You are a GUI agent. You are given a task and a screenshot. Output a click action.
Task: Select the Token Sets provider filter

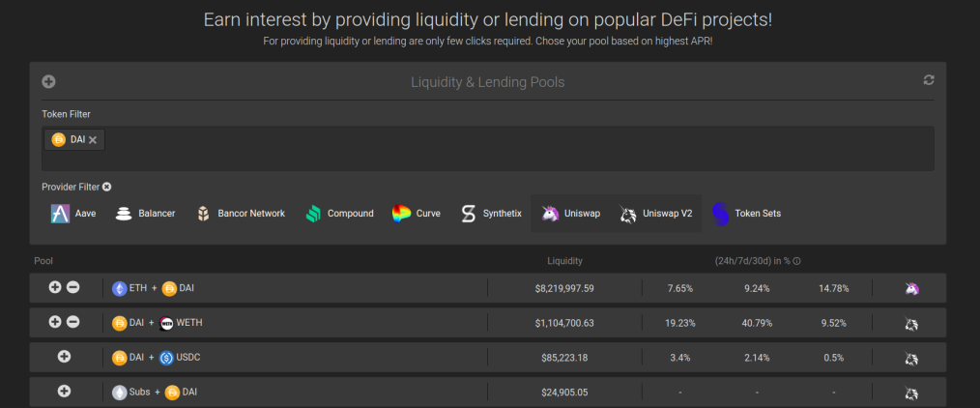(x=746, y=214)
